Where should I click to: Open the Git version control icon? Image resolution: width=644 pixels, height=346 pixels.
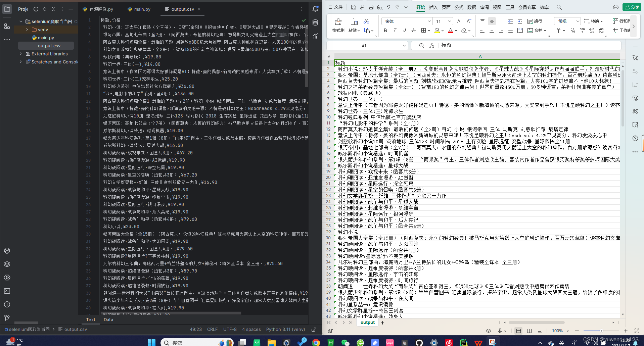pyautogui.click(x=7, y=317)
